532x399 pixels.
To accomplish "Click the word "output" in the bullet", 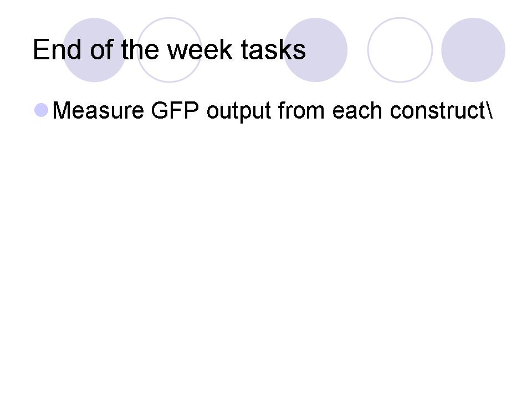I will point(239,112).
